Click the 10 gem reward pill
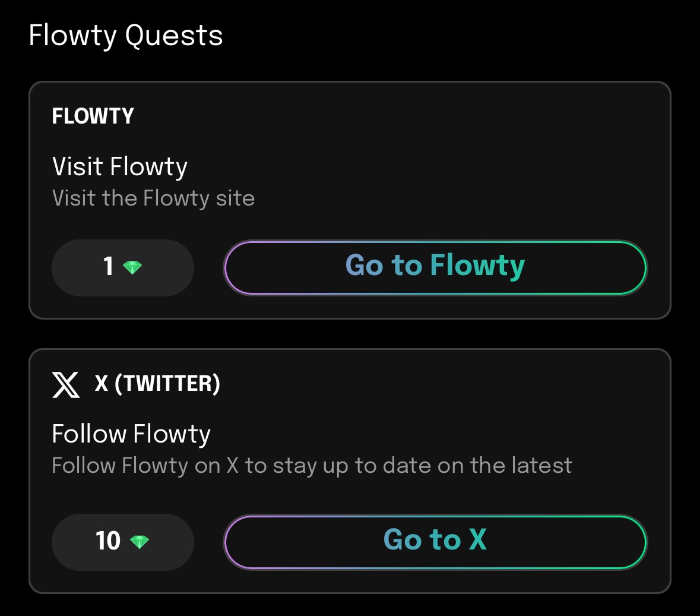The height and width of the screenshot is (616, 700). 123,542
